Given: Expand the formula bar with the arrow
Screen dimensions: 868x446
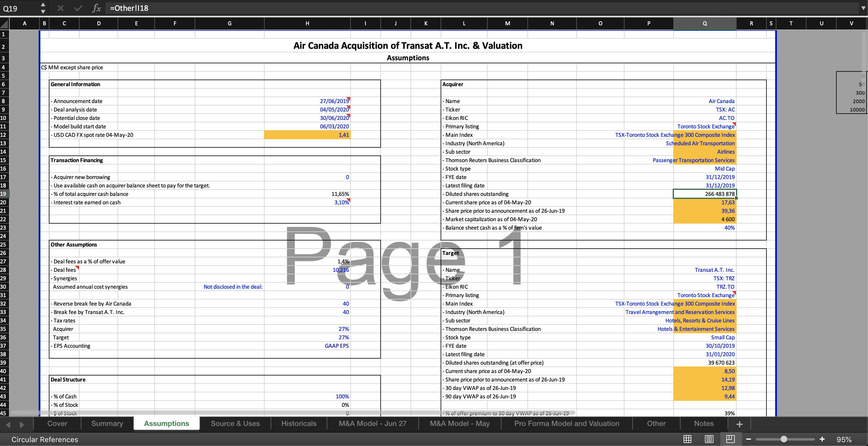Looking at the screenshot, I should pos(863,8).
